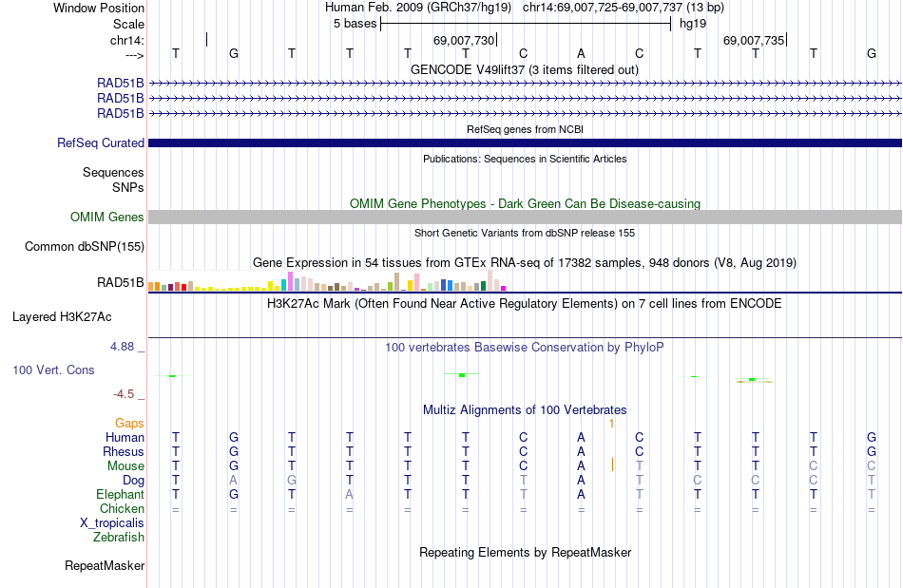Open the OMIM Gene Phenotypes track title
This screenshot has width=903, height=588.
(525, 203)
